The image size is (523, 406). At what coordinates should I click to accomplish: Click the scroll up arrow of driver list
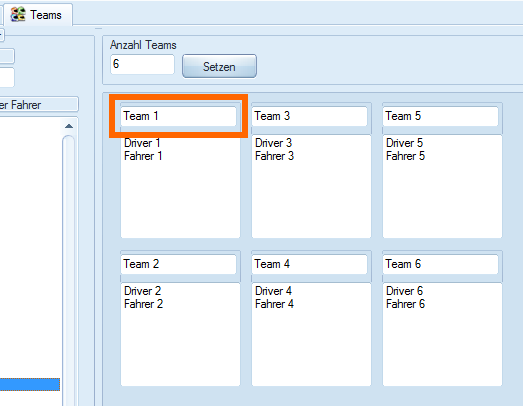(69, 126)
